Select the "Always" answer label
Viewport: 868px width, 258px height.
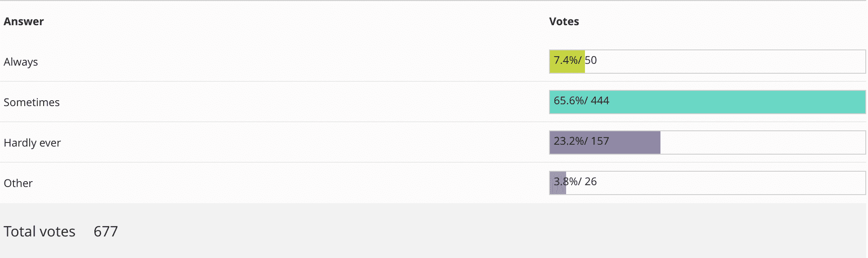coord(21,62)
